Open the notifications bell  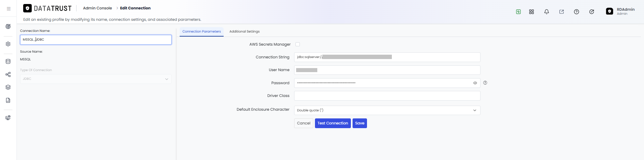click(547, 12)
